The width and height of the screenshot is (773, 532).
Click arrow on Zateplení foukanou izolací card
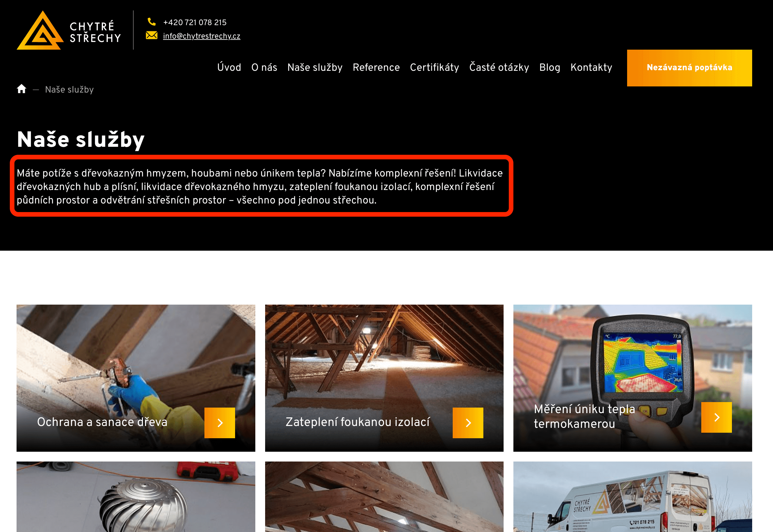pyautogui.click(x=468, y=423)
